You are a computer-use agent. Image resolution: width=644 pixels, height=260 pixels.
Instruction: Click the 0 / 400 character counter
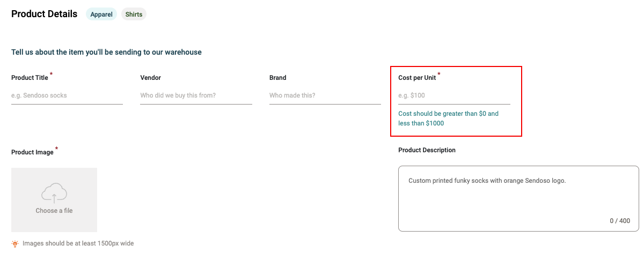point(620,221)
